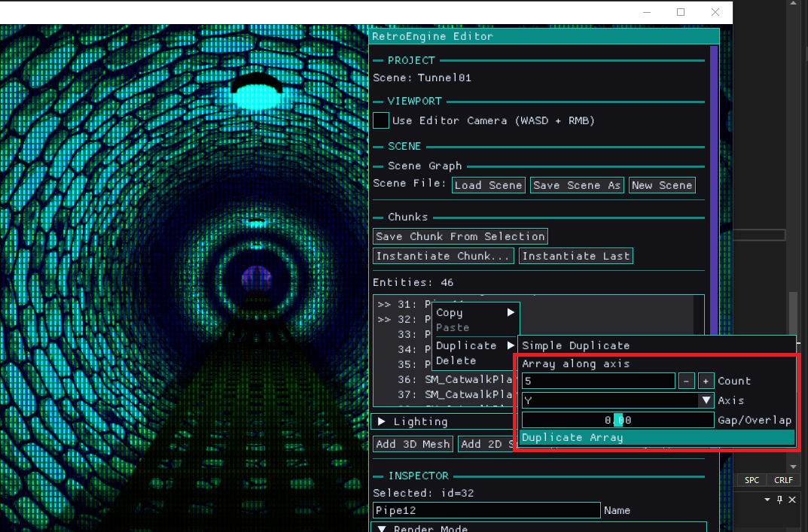Click the Gap/Overlap value slider

(617, 420)
